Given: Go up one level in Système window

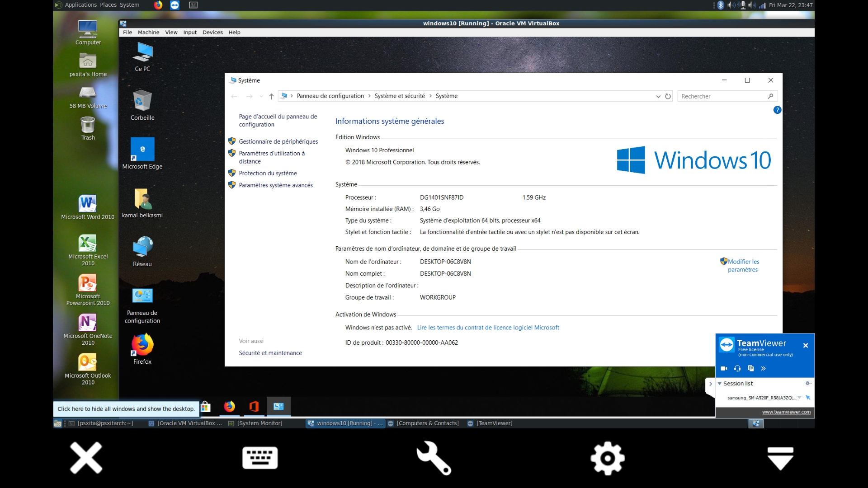Looking at the screenshot, I should [271, 96].
